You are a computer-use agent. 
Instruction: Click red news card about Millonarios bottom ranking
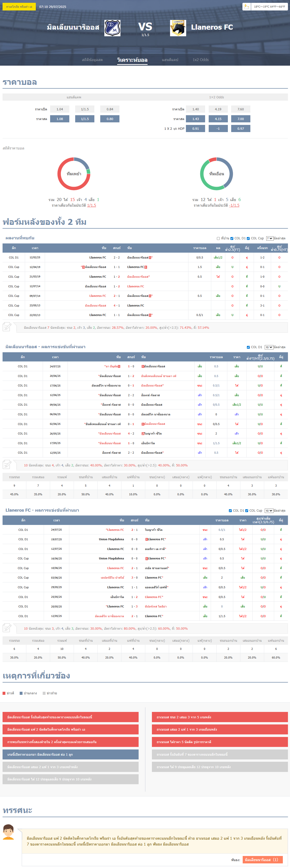[x=71, y=717]
